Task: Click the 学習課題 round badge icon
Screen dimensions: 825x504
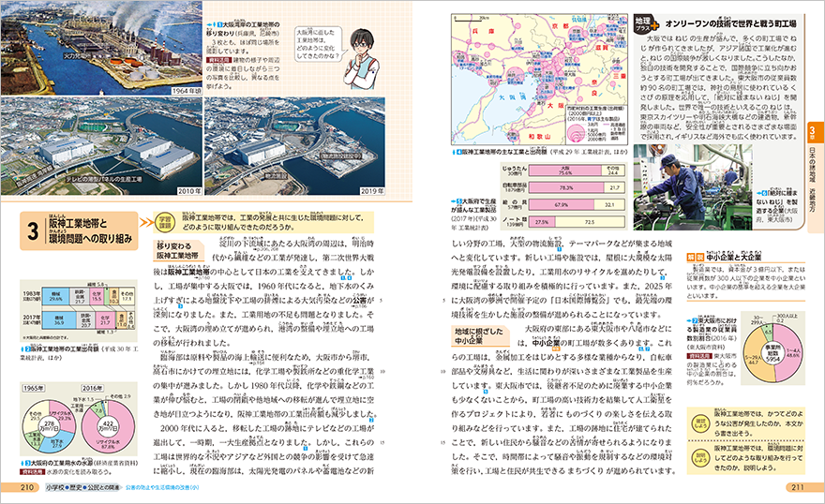Action: point(165,223)
